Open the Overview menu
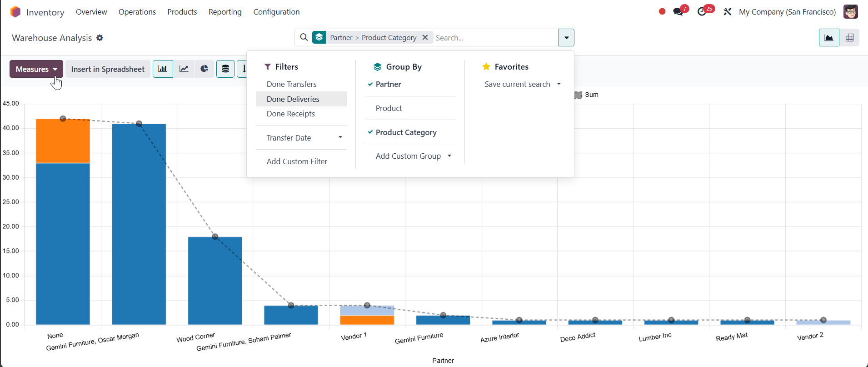The width and height of the screenshot is (868, 367). click(x=91, y=12)
